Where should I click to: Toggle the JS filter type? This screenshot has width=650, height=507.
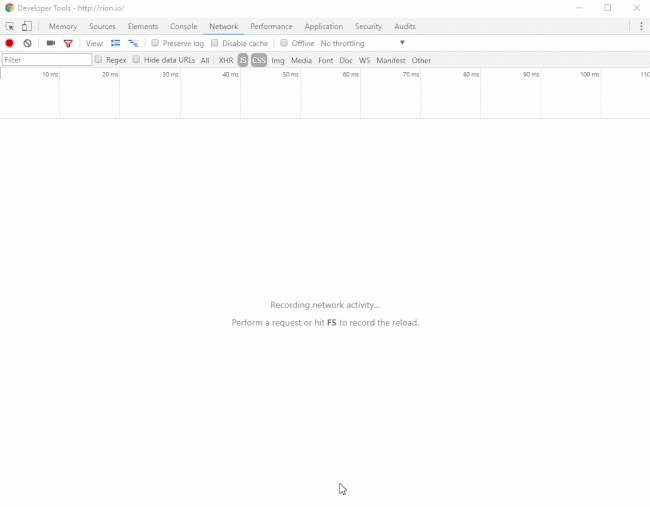point(243,60)
